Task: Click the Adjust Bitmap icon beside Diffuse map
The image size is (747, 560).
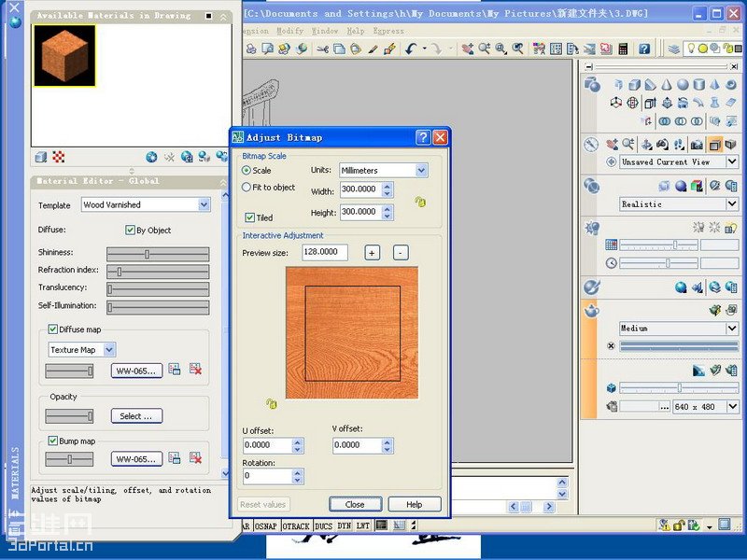Action: click(x=175, y=369)
